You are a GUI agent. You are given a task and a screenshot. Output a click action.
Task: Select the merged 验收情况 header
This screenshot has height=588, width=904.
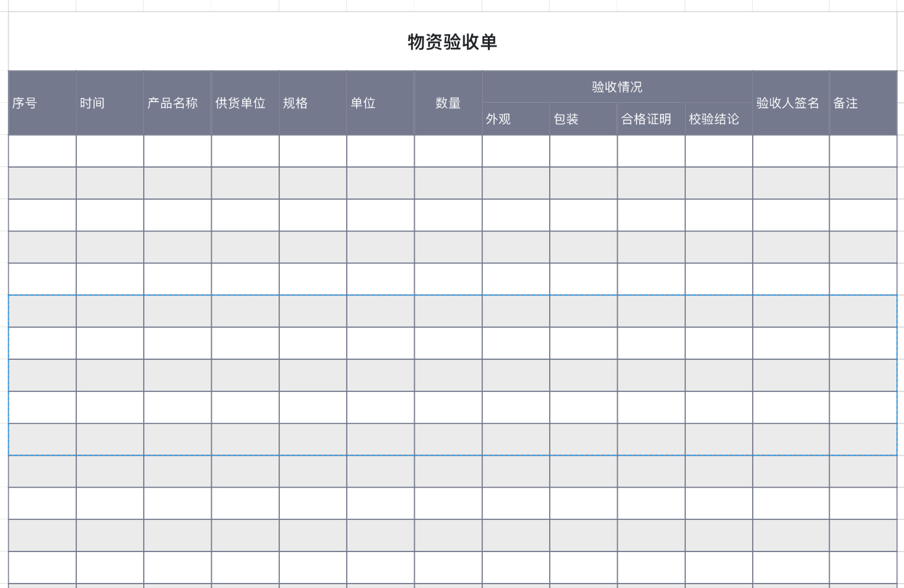(617, 87)
